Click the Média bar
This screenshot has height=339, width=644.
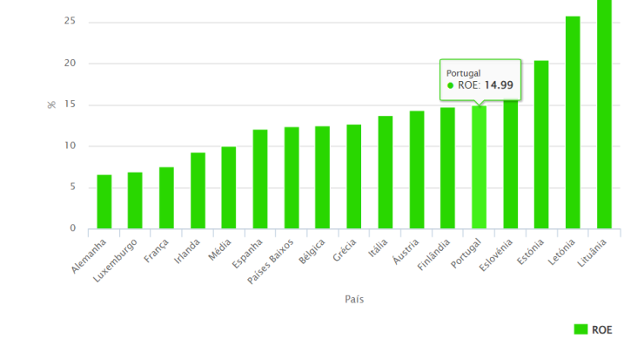[229, 187]
